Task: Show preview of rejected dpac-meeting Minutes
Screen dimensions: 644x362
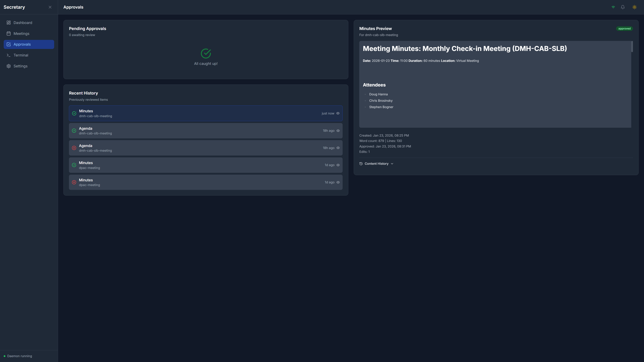Action: (338, 182)
